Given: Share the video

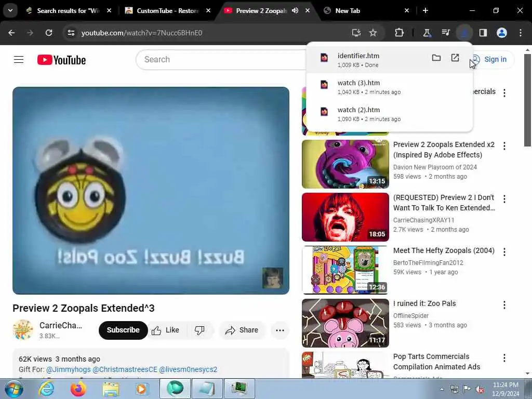Looking at the screenshot, I should [x=242, y=330].
